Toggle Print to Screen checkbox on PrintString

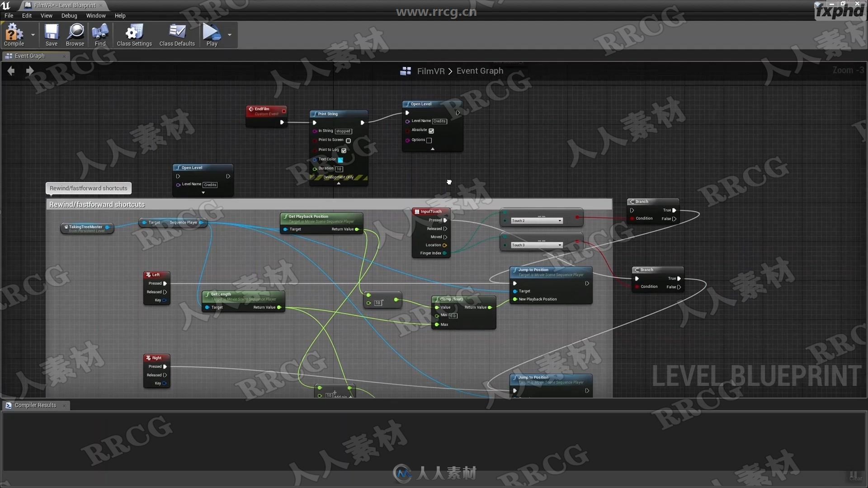(x=348, y=140)
